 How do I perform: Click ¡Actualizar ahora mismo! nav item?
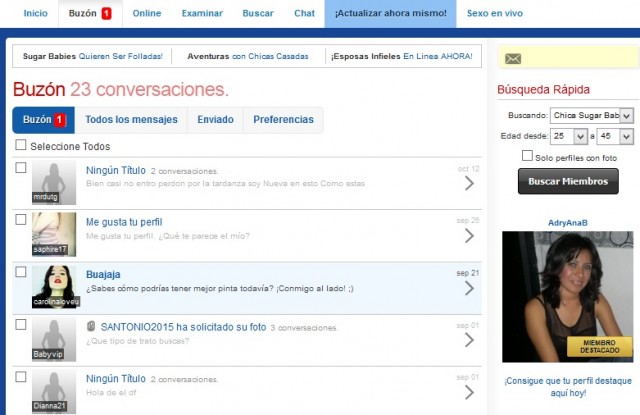[391, 13]
